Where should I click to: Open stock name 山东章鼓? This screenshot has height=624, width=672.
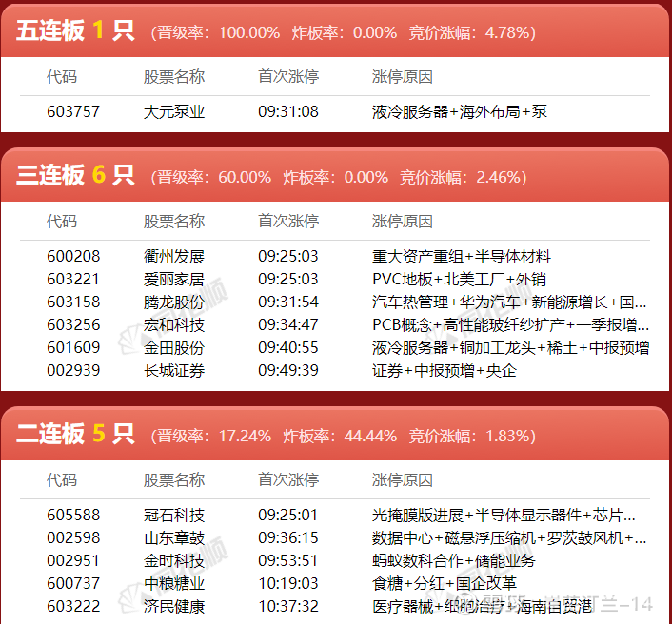pyautogui.click(x=174, y=538)
